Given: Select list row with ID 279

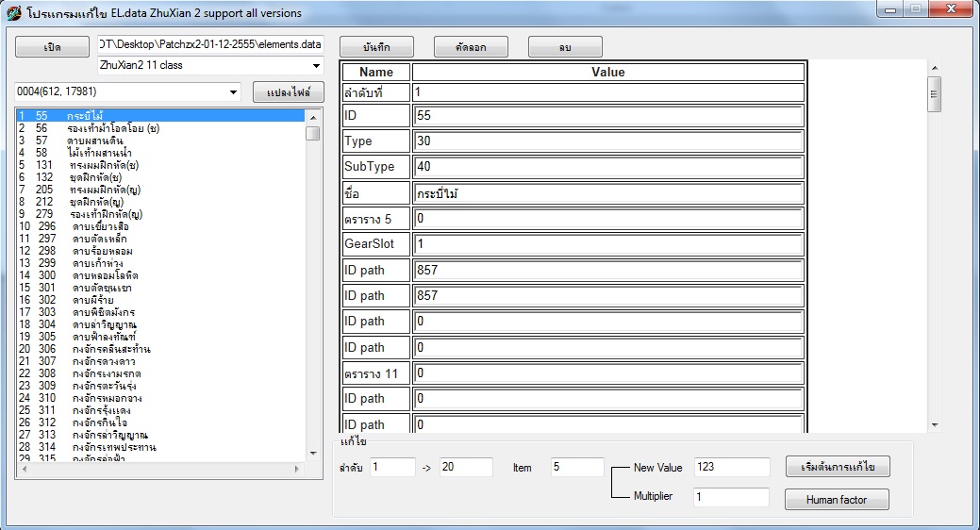Looking at the screenshot, I should [x=160, y=214].
